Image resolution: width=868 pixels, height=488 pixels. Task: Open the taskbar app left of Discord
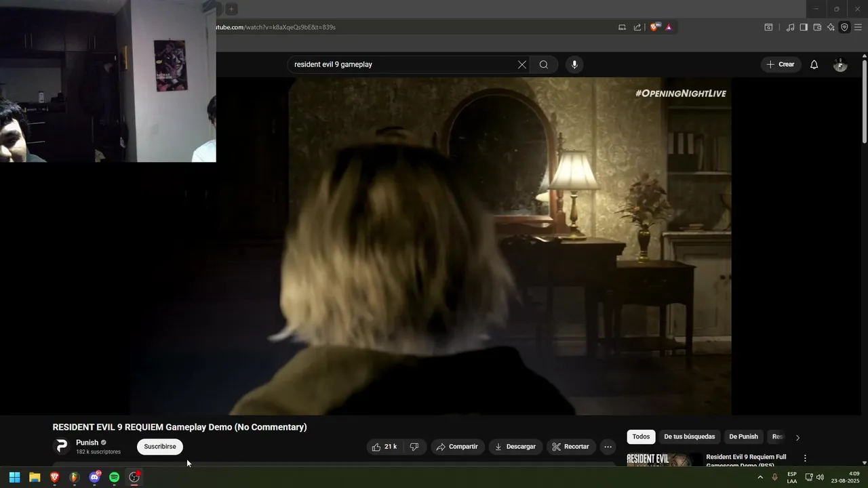pyautogui.click(x=75, y=477)
